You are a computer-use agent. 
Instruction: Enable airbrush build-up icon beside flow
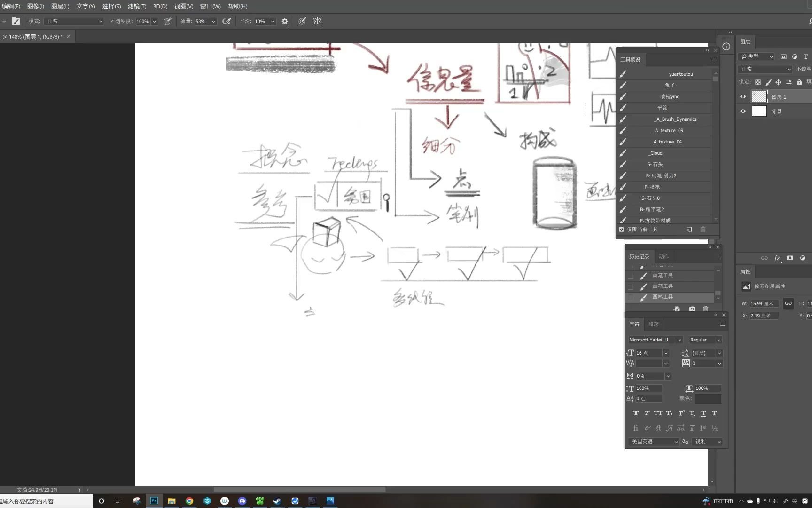pos(226,21)
